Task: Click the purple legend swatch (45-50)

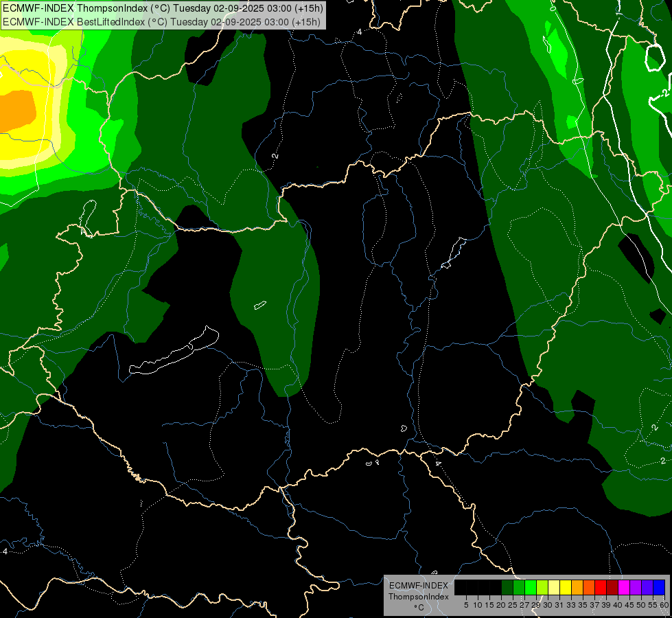Action: (x=636, y=587)
